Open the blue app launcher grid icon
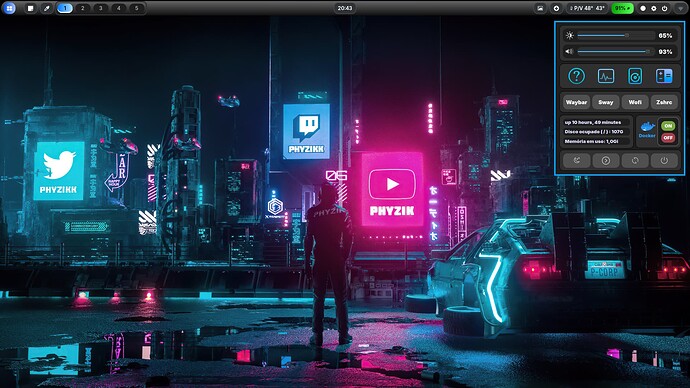Image resolution: width=690 pixels, height=388 pixels. 9,8
